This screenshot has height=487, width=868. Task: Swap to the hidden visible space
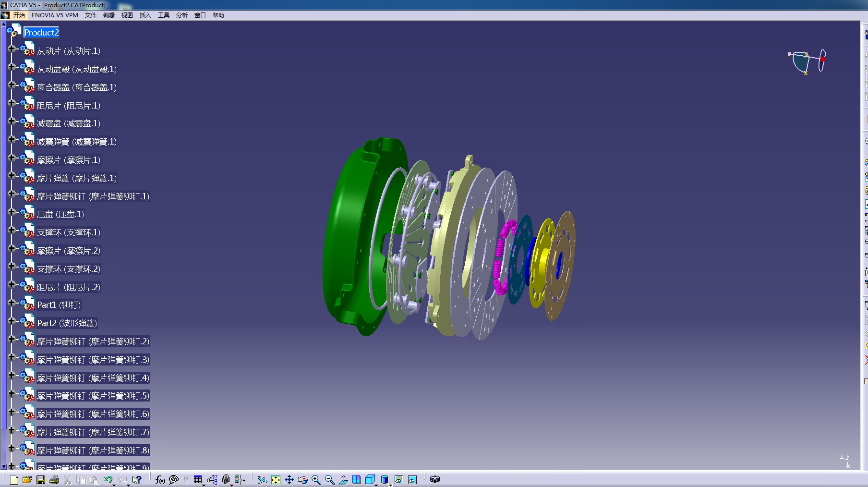point(412,479)
